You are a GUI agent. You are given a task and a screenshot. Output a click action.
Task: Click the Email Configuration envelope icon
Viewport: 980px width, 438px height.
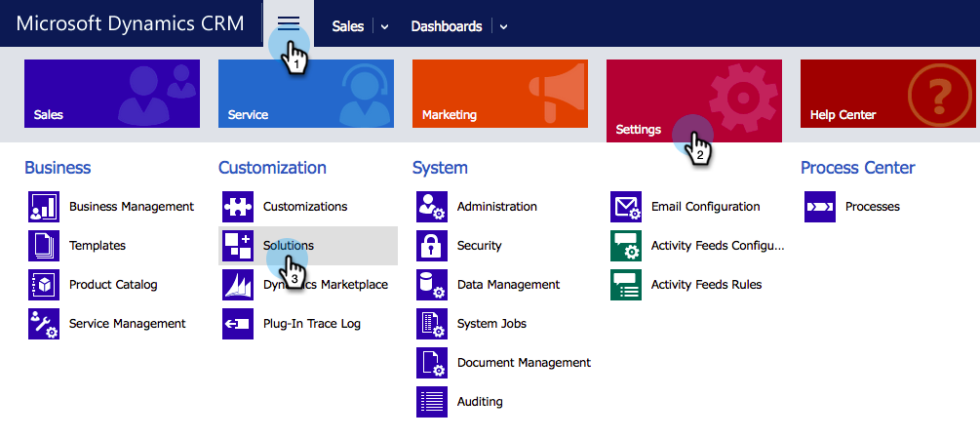626,207
